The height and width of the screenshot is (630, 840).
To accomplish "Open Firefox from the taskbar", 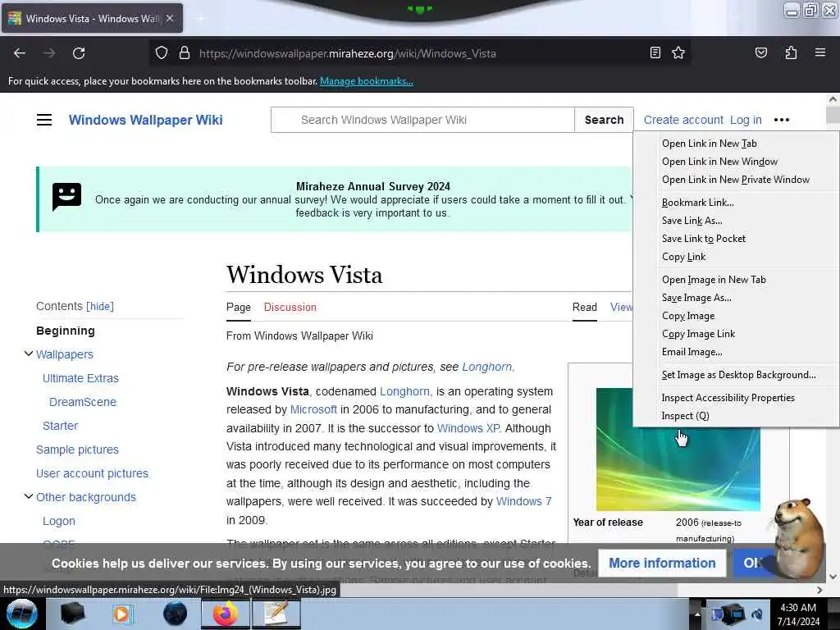I will point(225,614).
